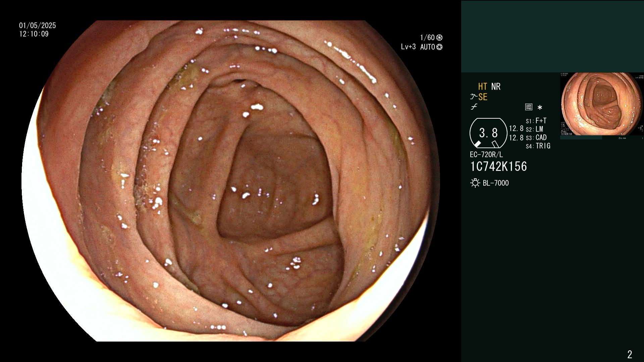
Task: Click the Lv+3 brightness level
Action: click(x=408, y=47)
